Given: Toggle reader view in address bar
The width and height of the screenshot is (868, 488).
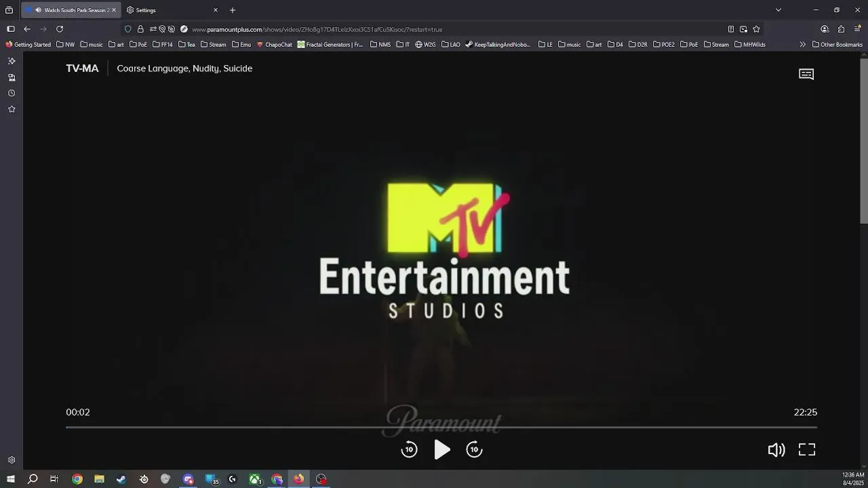Looking at the screenshot, I should tap(730, 29).
